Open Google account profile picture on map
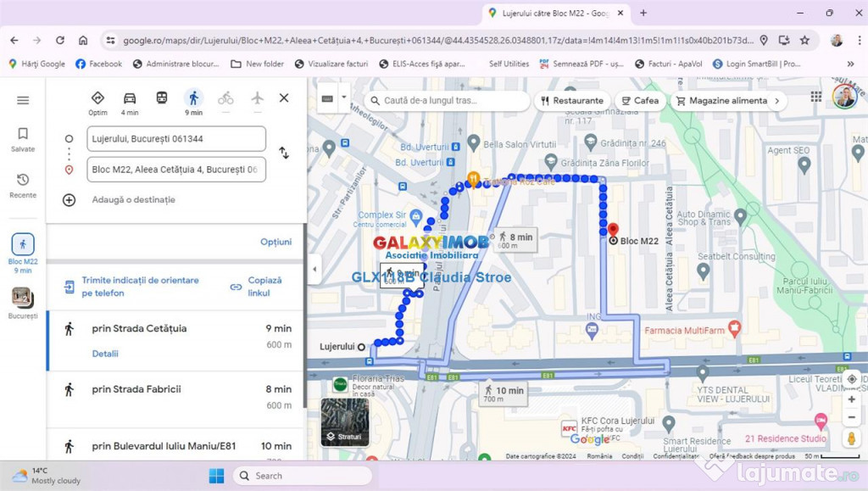Image resolution: width=868 pixels, height=491 pixels. tap(845, 97)
